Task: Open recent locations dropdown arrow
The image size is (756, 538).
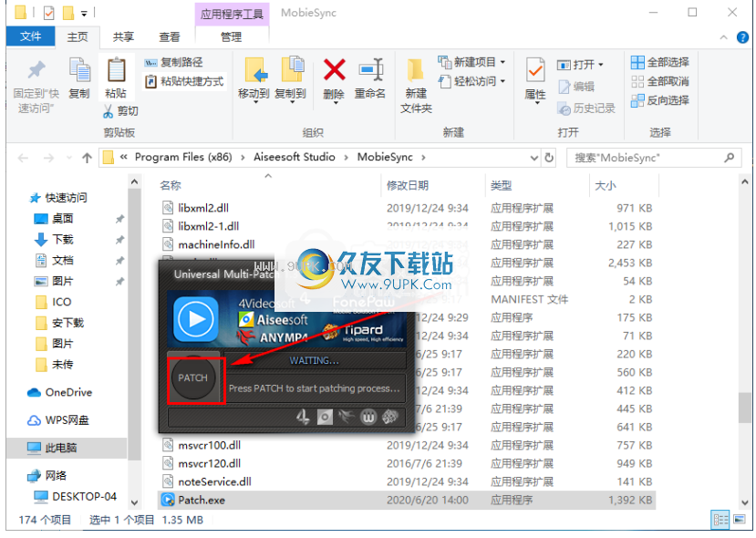Action: pos(69,158)
